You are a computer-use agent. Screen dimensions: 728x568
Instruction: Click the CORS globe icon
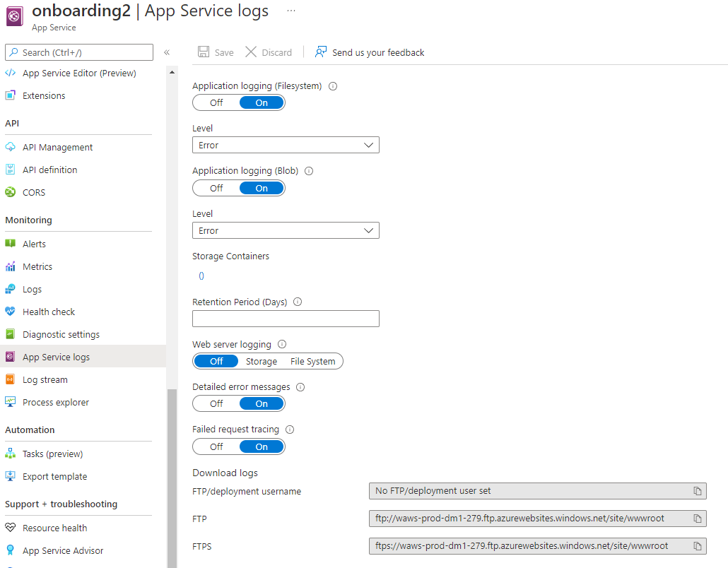coord(10,192)
